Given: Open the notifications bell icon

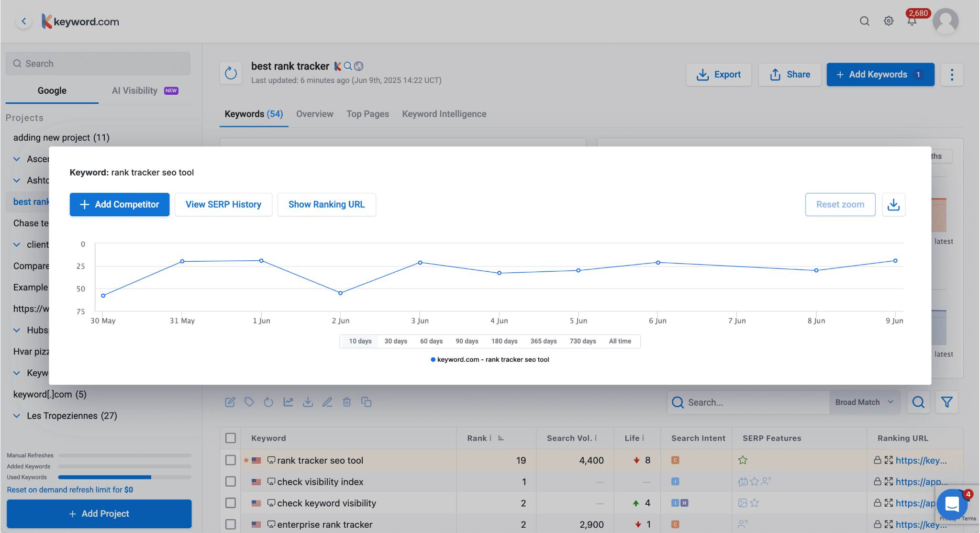Looking at the screenshot, I should tap(912, 21).
